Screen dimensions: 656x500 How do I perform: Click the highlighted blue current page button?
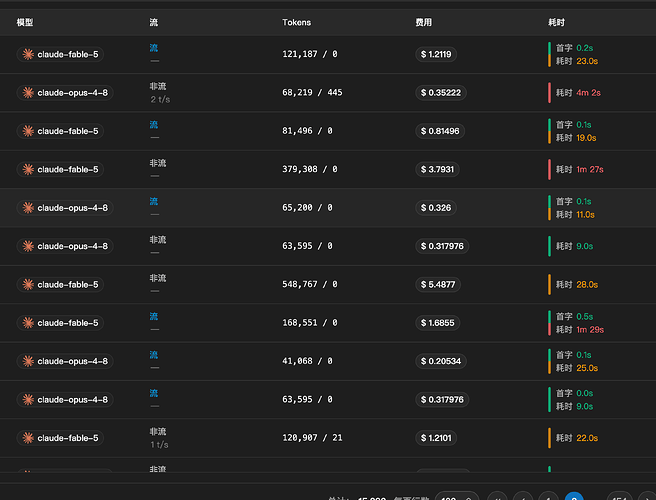[574, 497]
